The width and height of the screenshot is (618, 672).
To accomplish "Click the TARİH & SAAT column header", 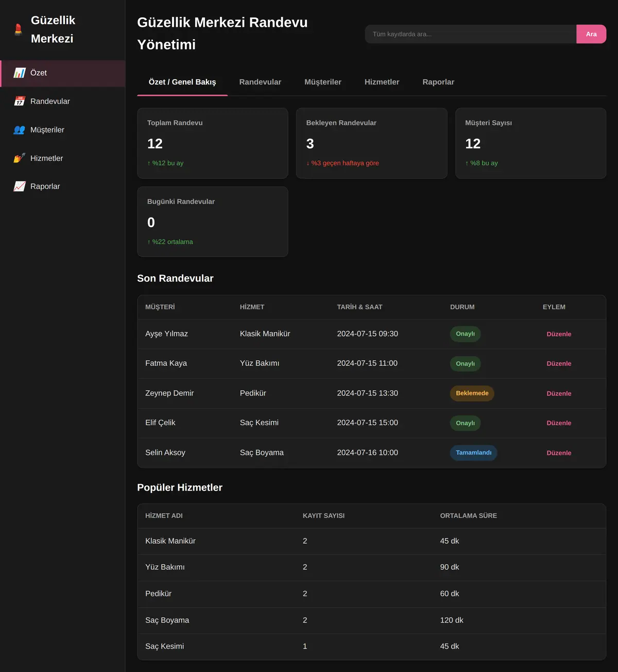I will (359, 307).
